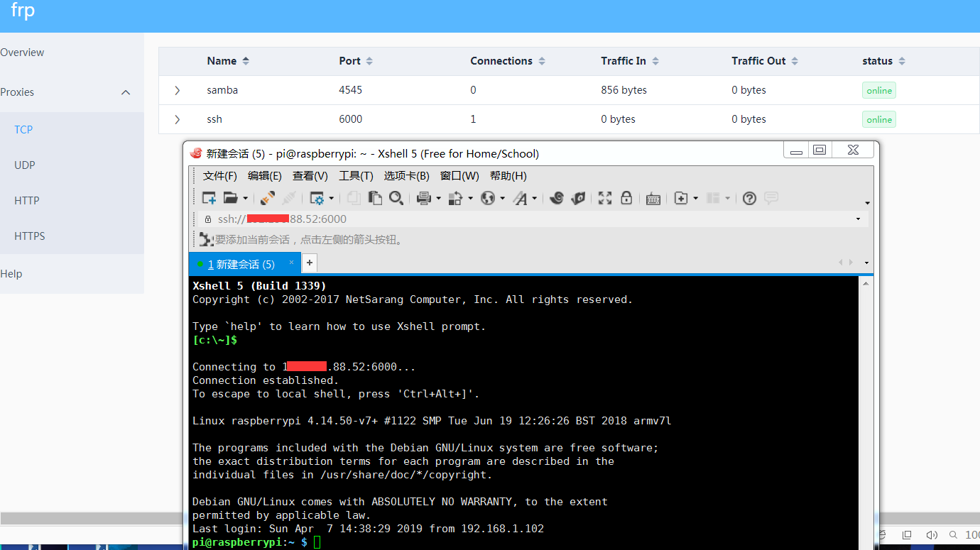Screen dimensions: 980x550
Task: Click the File Transfer icon in Xshell toolbar
Action: point(456,198)
